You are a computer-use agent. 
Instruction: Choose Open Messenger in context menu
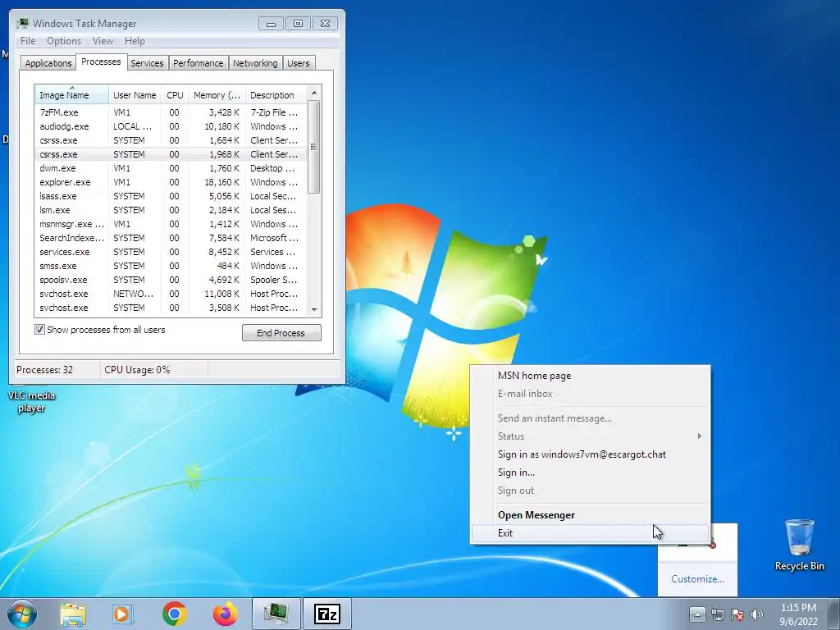(591, 515)
